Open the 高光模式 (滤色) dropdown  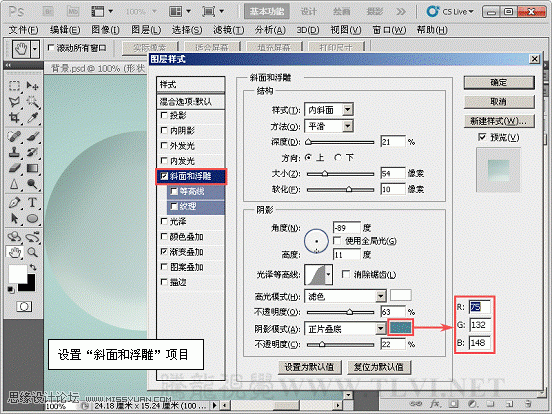pyautogui.click(x=381, y=296)
